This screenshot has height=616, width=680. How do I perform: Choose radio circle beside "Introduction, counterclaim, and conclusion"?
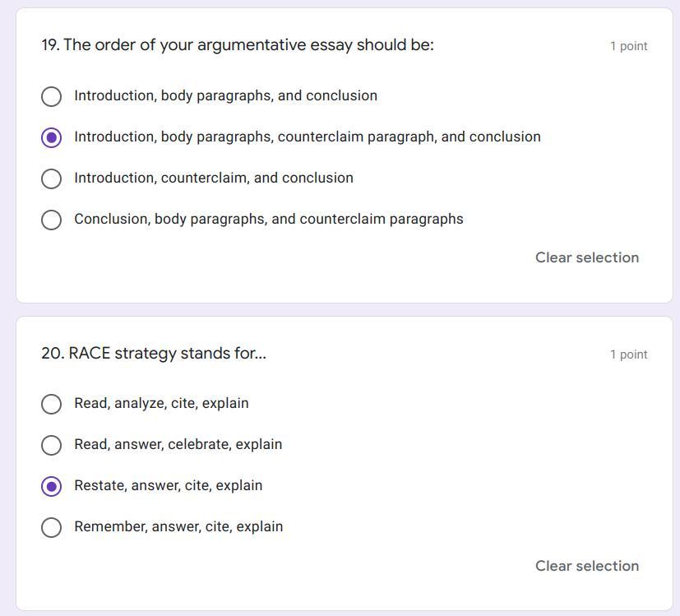point(51,178)
